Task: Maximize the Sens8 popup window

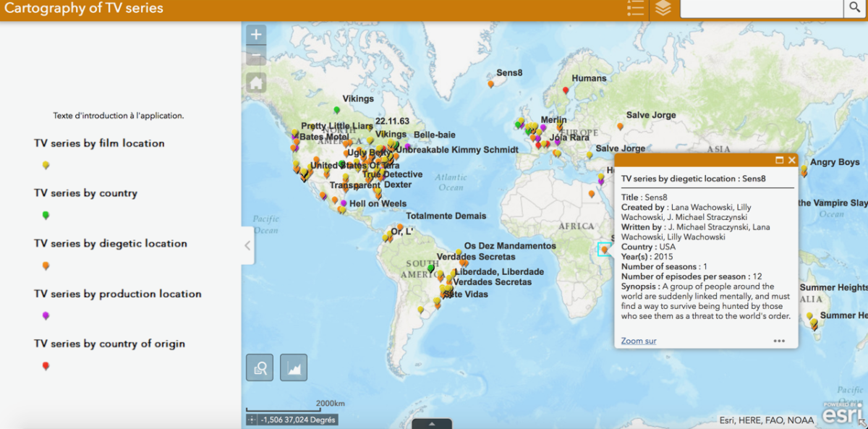Action: pyautogui.click(x=780, y=160)
